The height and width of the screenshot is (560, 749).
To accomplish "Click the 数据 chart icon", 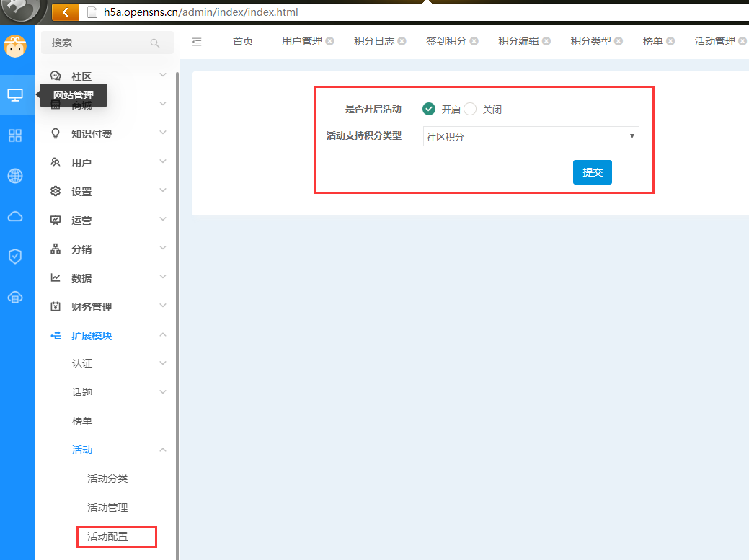I will point(56,277).
